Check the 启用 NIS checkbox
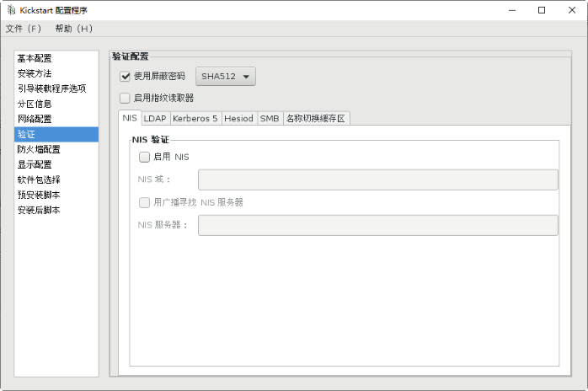 pyautogui.click(x=144, y=157)
